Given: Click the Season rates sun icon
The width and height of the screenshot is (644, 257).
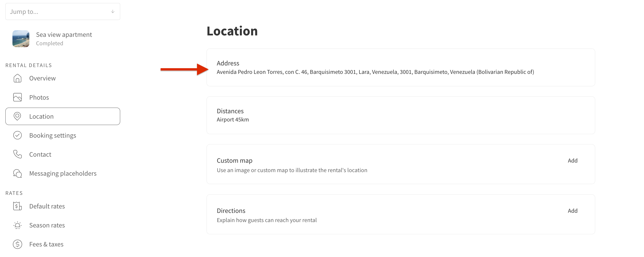Looking at the screenshot, I should pos(17,225).
